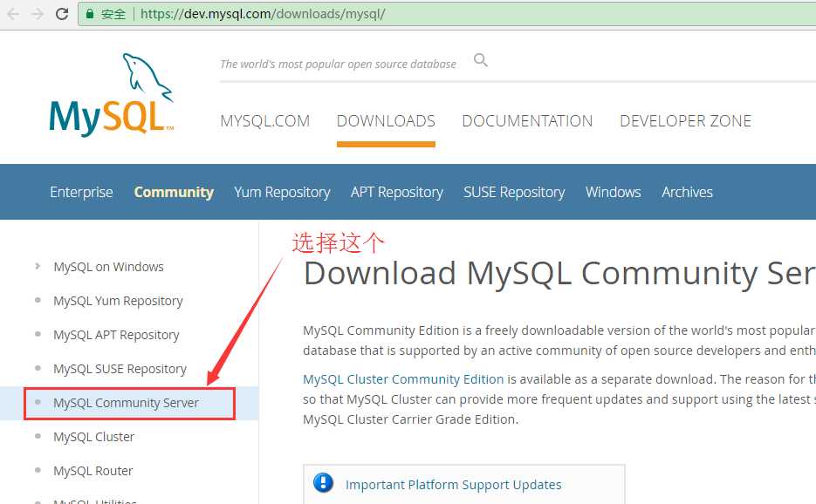This screenshot has width=816, height=504.
Task: Click the search magnifier icon
Action: [480, 60]
